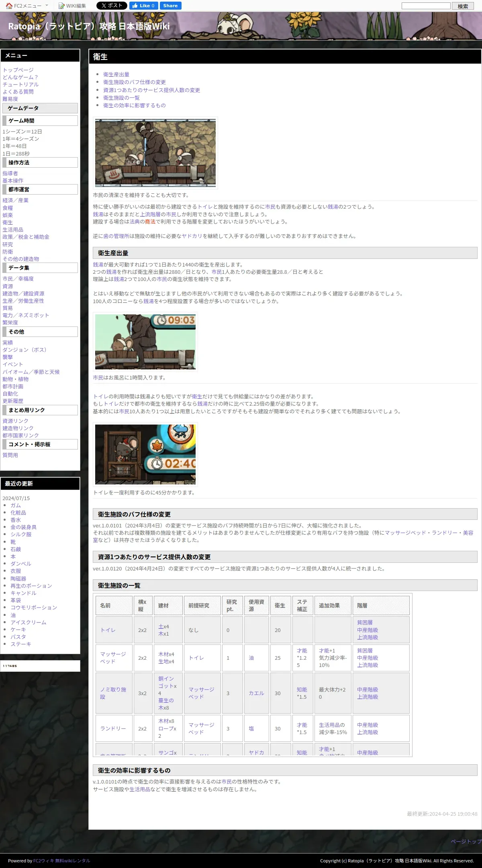Click the ヤドカリ link in intro text

point(192,236)
